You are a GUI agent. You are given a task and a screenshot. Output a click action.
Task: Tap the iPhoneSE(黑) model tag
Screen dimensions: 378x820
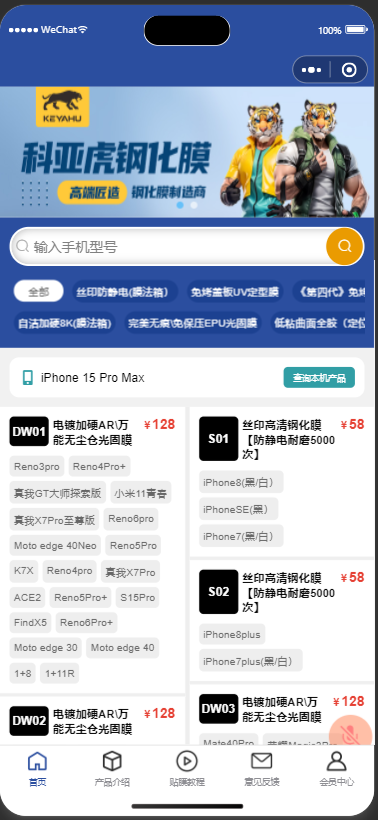tap(238, 509)
